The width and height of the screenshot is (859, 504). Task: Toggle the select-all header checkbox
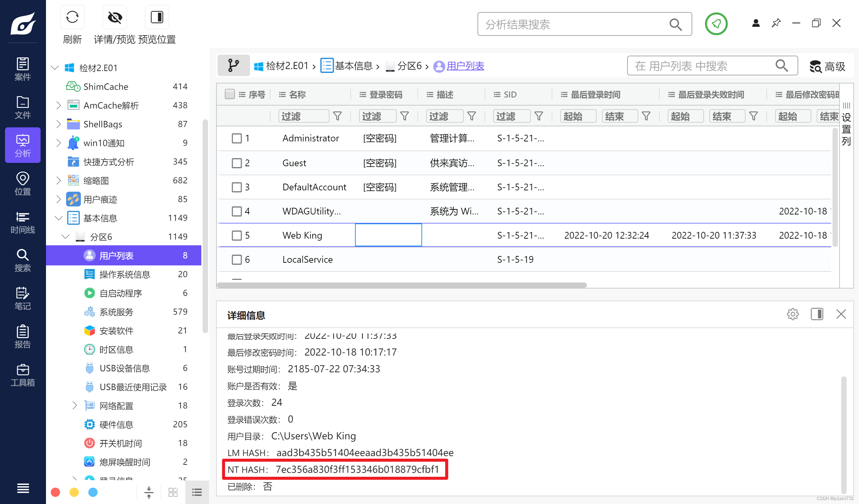(230, 94)
